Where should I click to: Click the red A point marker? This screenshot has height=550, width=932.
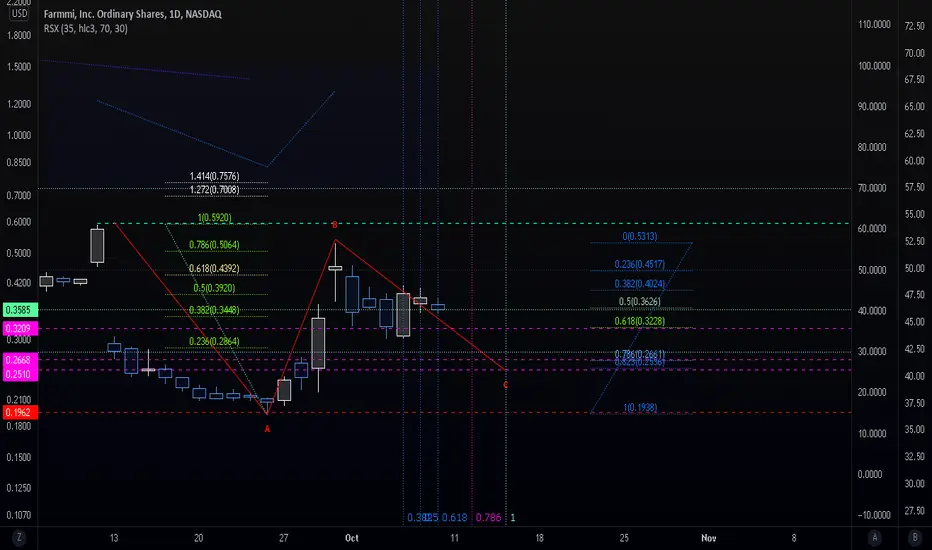click(x=267, y=429)
